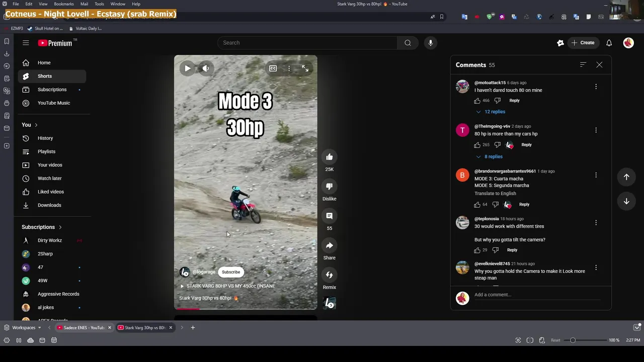Reply to the TheImgoing-v6v comment
Screen dimensions: 644x362
coord(526,145)
